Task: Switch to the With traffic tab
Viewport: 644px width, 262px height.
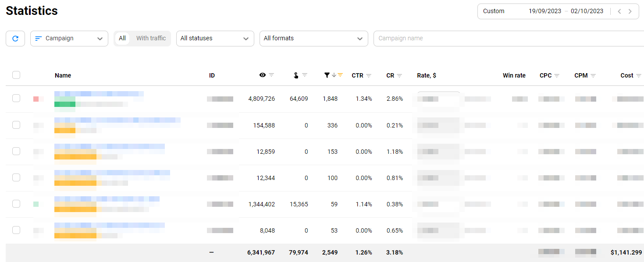Action: (x=151, y=39)
